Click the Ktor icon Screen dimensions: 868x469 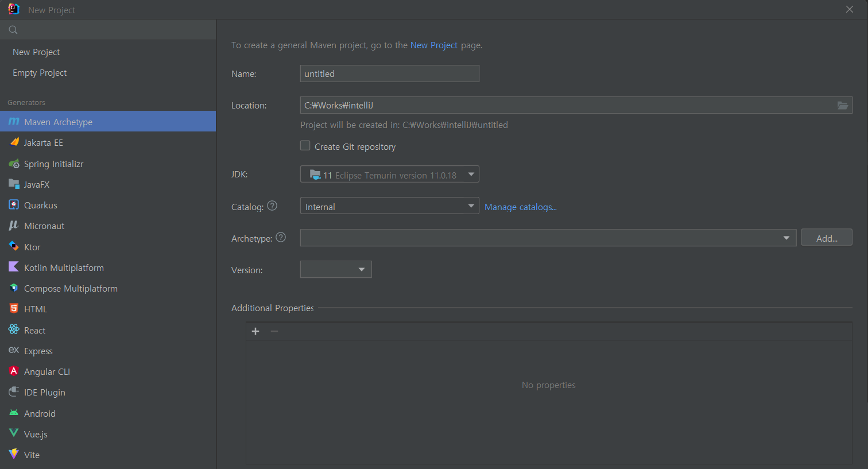[14, 247]
